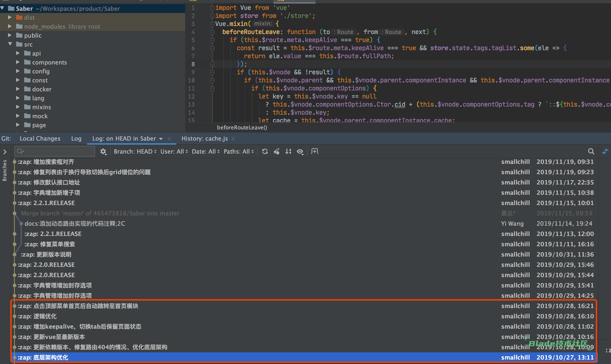Screen dimensions: 611x364
Task: Select the commit ':zap: 更新vue至最新版本'
Action: (305, 337)
